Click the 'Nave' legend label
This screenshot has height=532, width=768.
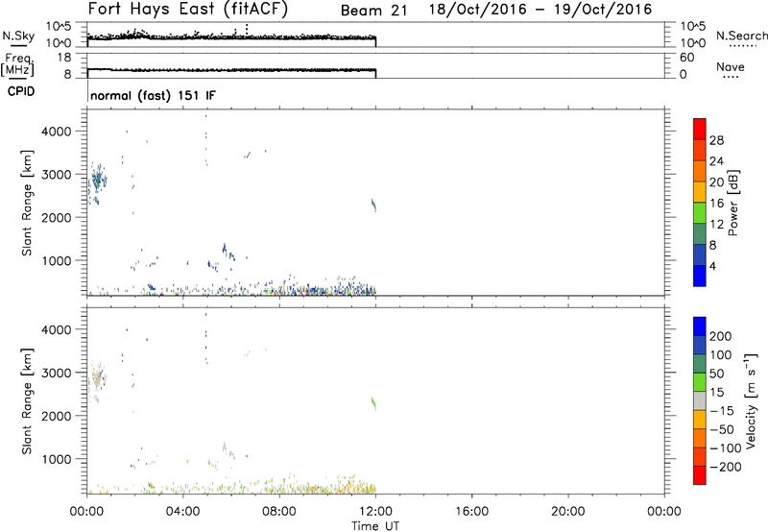tap(731, 67)
